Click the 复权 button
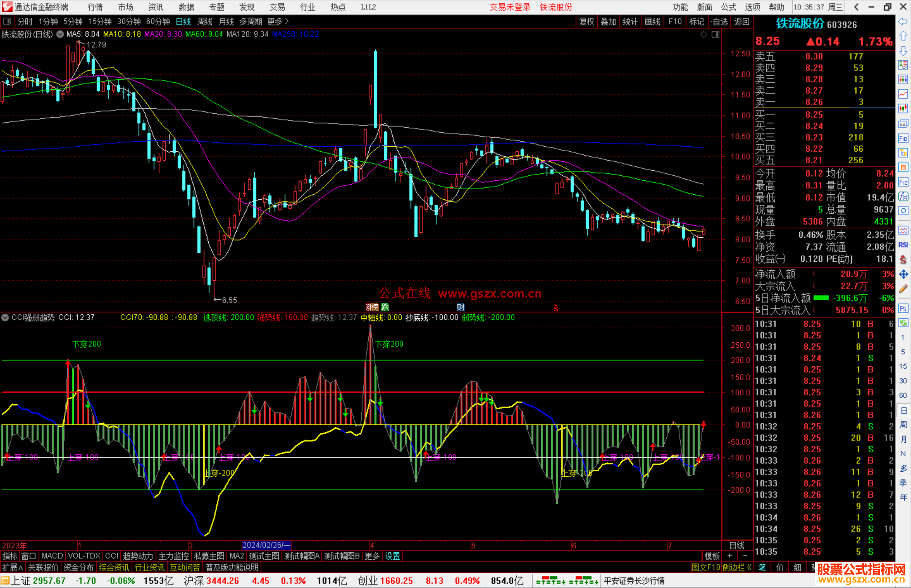This screenshot has height=588, width=911. (x=586, y=21)
